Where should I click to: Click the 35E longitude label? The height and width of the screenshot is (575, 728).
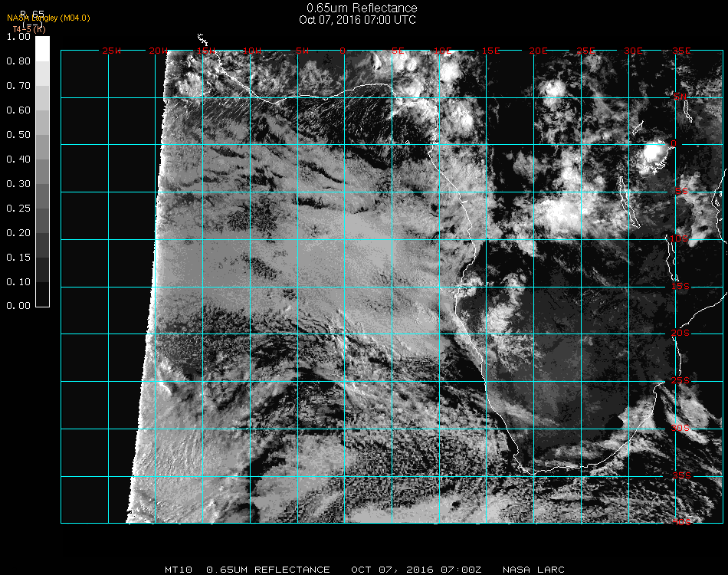pos(681,51)
